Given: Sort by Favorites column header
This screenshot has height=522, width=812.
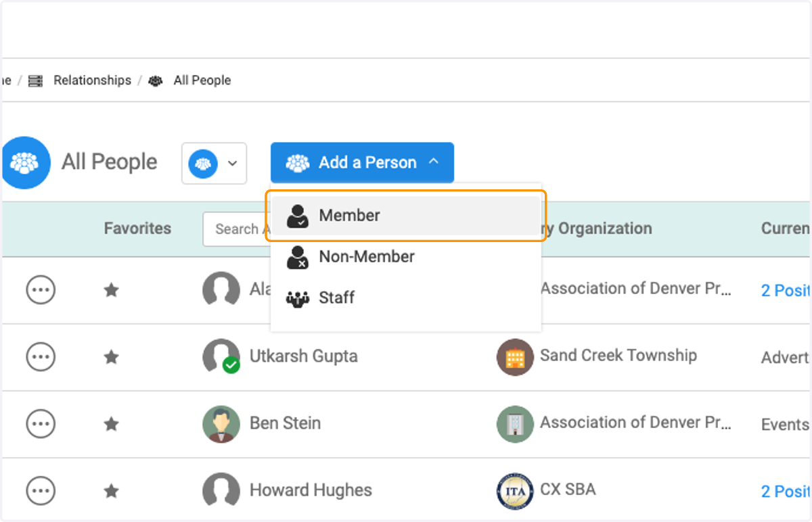Looking at the screenshot, I should 137,229.
